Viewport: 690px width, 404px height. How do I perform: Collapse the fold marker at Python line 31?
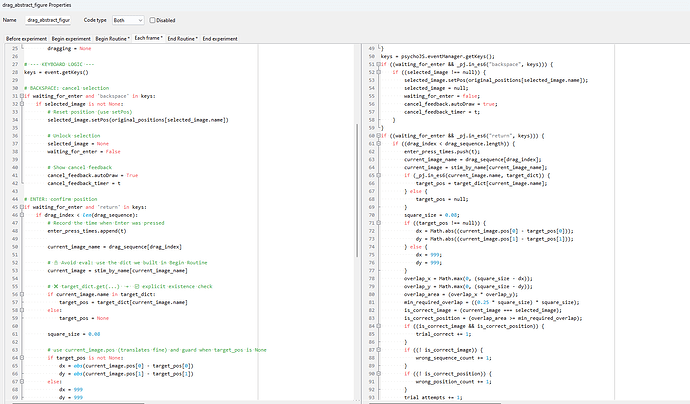click(22, 95)
